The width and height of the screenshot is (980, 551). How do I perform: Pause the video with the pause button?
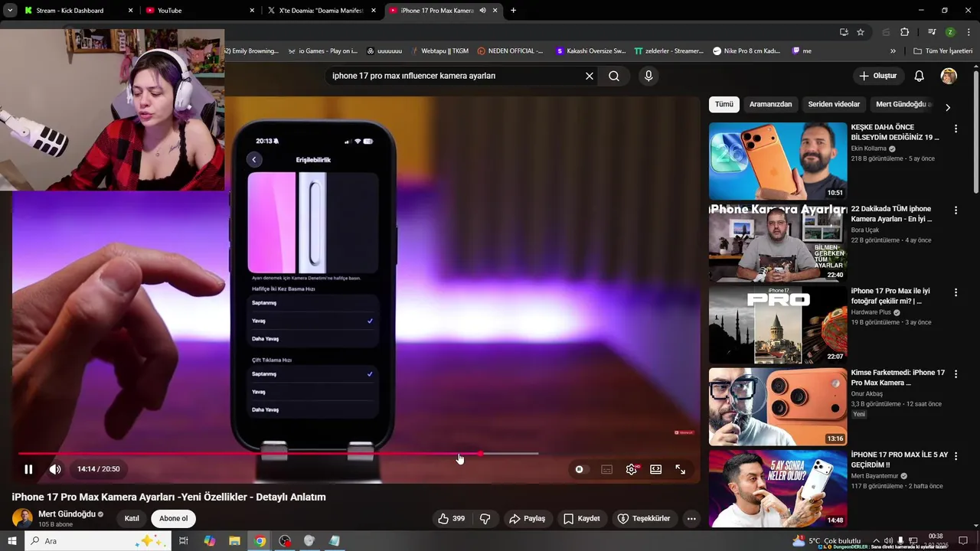pos(28,469)
